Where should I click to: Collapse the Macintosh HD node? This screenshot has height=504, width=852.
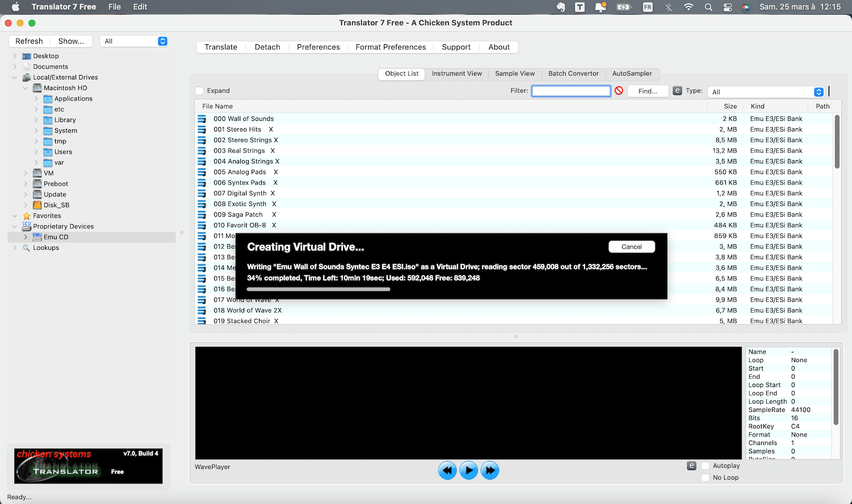click(26, 88)
